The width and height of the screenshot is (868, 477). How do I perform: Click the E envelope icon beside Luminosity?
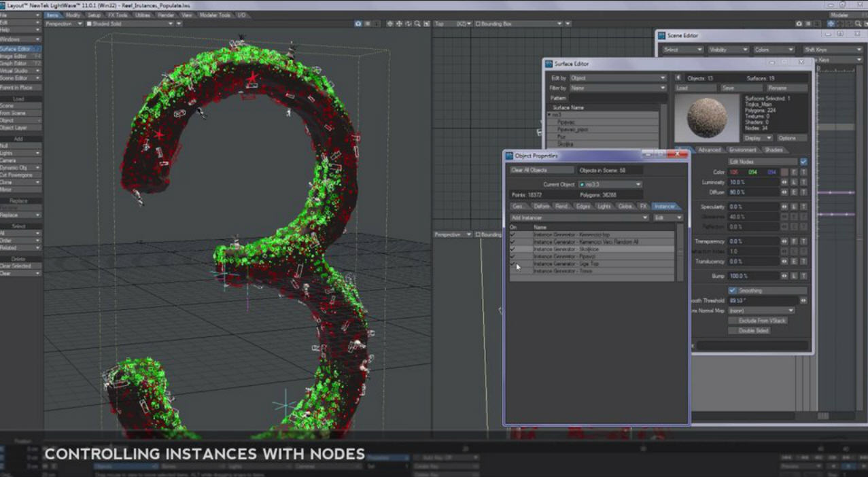coord(793,183)
